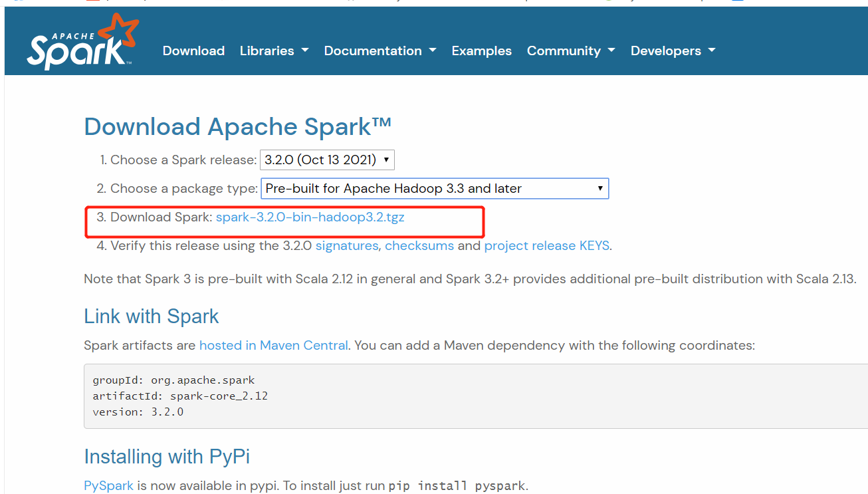Click the version: 3.2.0 code line
This screenshot has height=494, width=868.
pyautogui.click(x=139, y=412)
